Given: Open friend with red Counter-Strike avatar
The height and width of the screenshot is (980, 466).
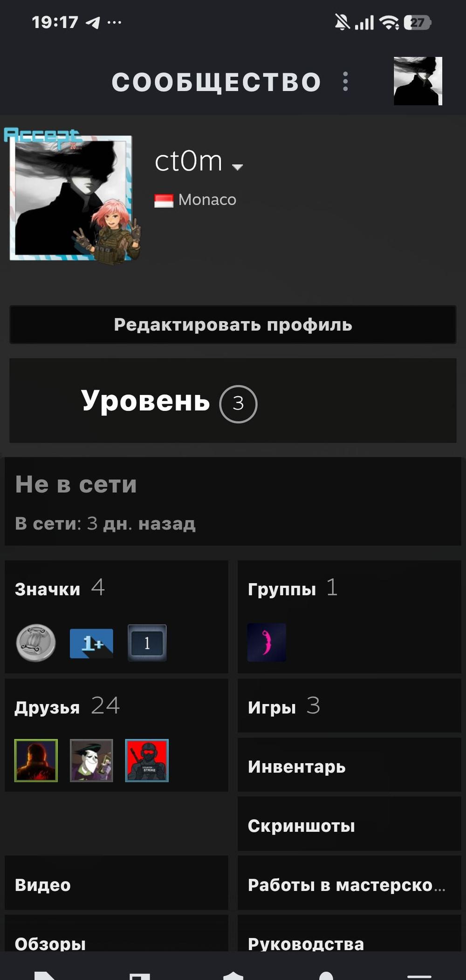Looking at the screenshot, I should click(x=147, y=760).
